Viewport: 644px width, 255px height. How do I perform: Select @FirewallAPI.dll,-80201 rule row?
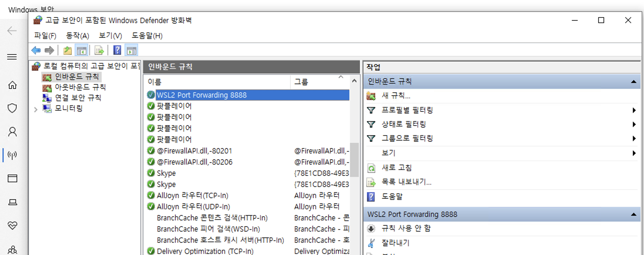coord(248,151)
